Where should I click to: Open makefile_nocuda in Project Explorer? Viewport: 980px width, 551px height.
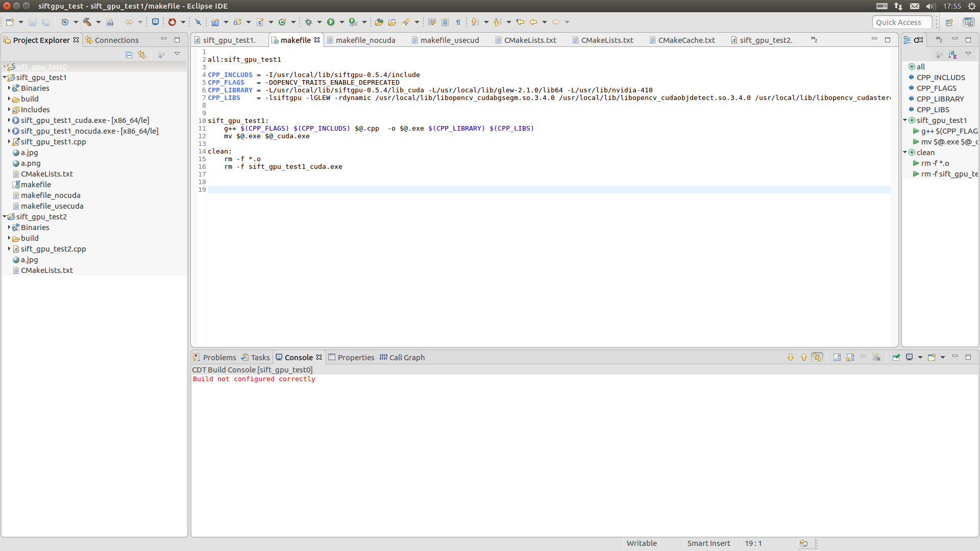(x=51, y=195)
